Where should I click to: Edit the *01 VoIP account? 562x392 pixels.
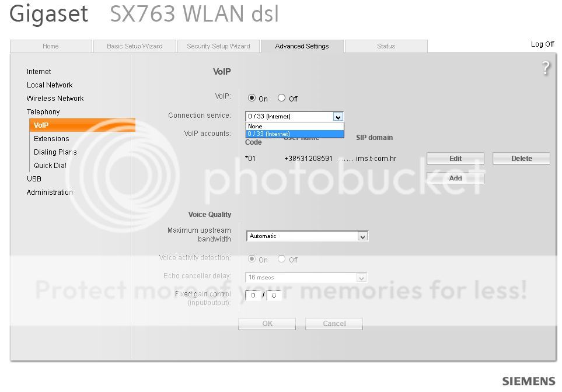pyautogui.click(x=455, y=159)
